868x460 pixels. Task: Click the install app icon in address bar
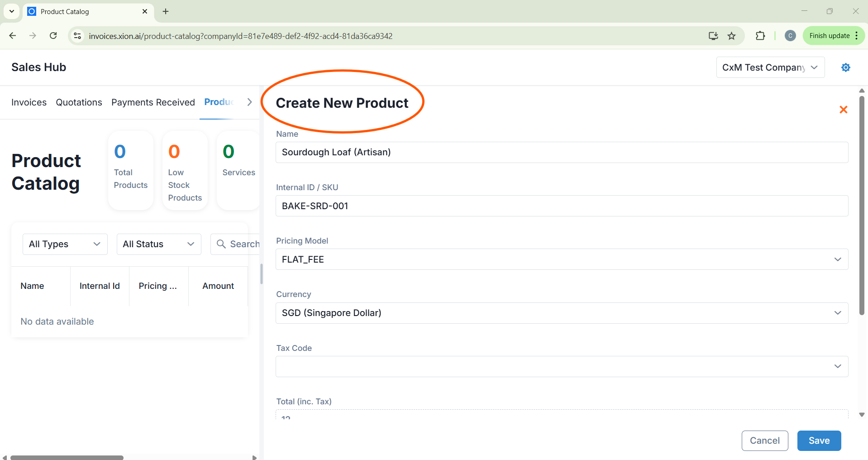[713, 36]
